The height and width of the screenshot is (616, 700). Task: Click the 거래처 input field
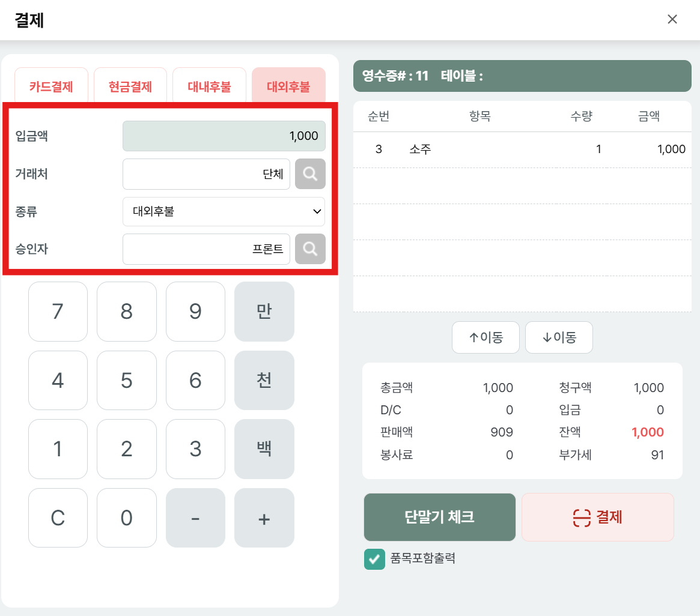[206, 174]
